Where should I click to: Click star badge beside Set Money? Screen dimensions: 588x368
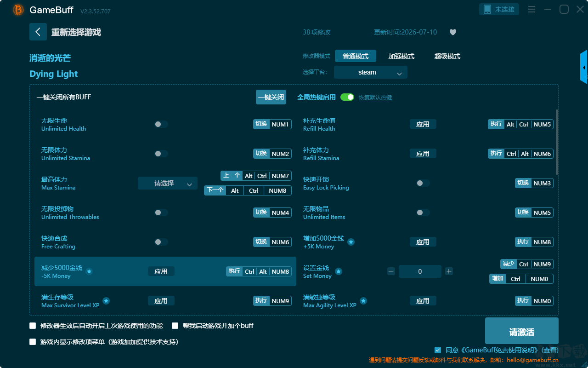pyautogui.click(x=339, y=271)
